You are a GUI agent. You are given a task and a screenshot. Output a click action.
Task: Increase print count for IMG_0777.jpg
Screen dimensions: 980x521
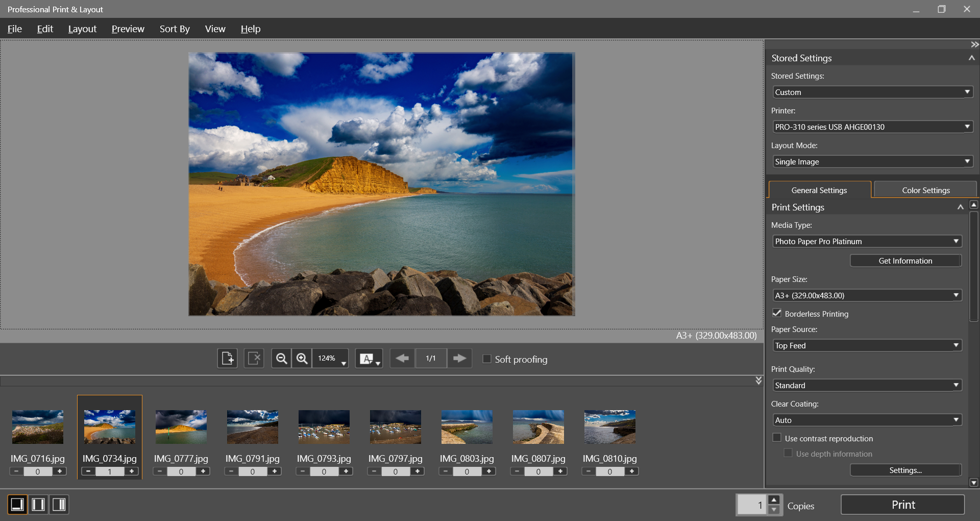tap(203, 471)
